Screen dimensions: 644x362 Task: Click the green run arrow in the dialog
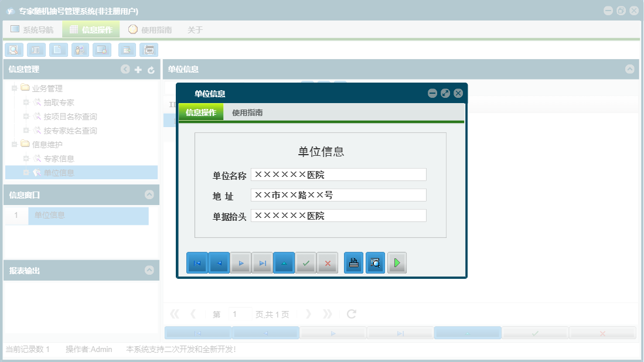(397, 262)
